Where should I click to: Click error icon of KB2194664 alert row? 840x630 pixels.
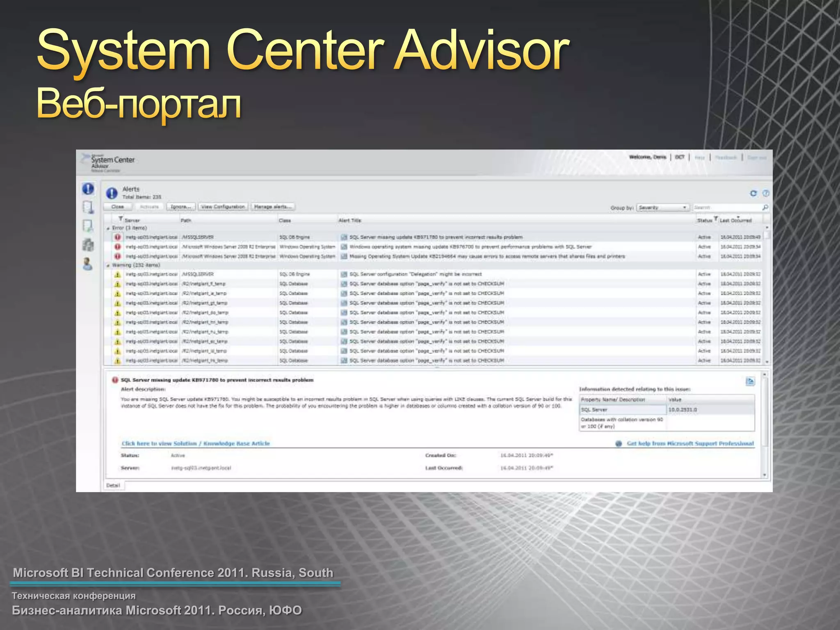tap(118, 256)
